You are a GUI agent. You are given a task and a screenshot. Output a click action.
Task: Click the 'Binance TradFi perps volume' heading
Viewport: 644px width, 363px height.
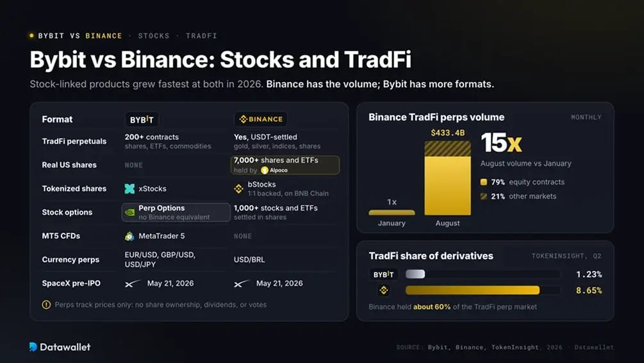[436, 117]
